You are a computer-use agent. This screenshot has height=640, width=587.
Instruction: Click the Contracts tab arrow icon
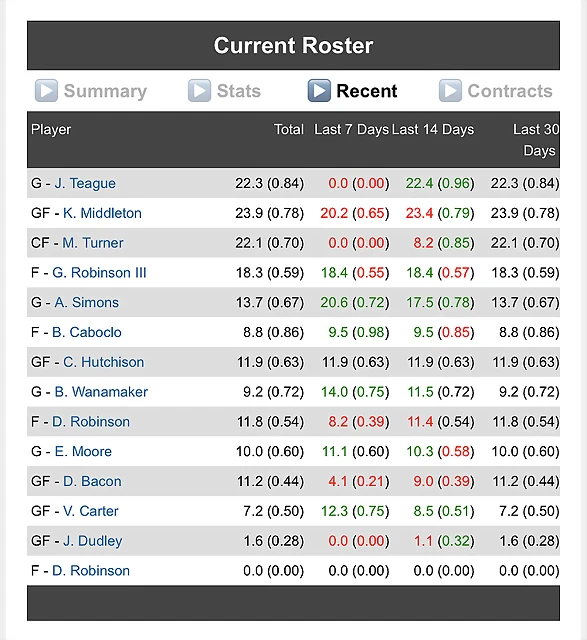coord(450,91)
